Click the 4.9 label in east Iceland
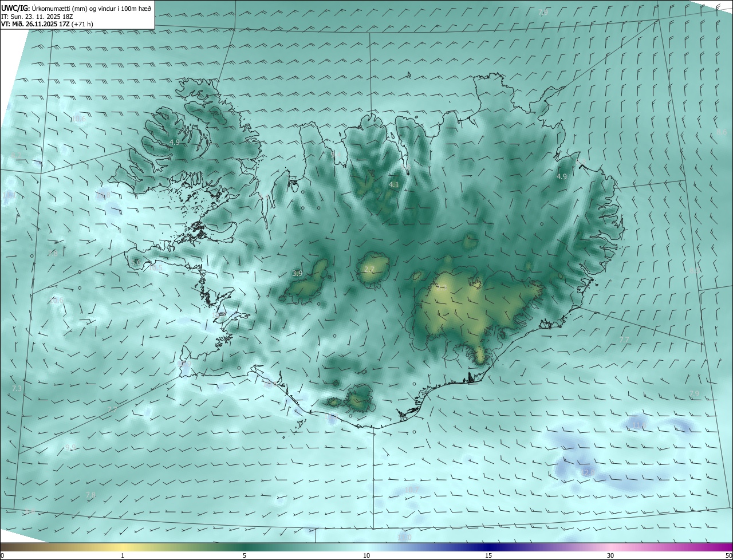 (562, 177)
